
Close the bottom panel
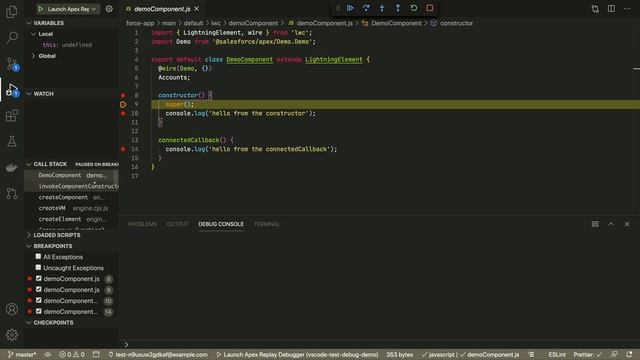point(627,224)
